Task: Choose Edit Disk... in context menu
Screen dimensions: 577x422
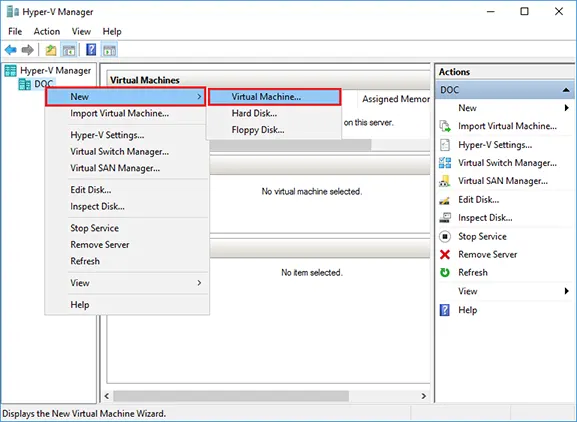Action: (127, 190)
